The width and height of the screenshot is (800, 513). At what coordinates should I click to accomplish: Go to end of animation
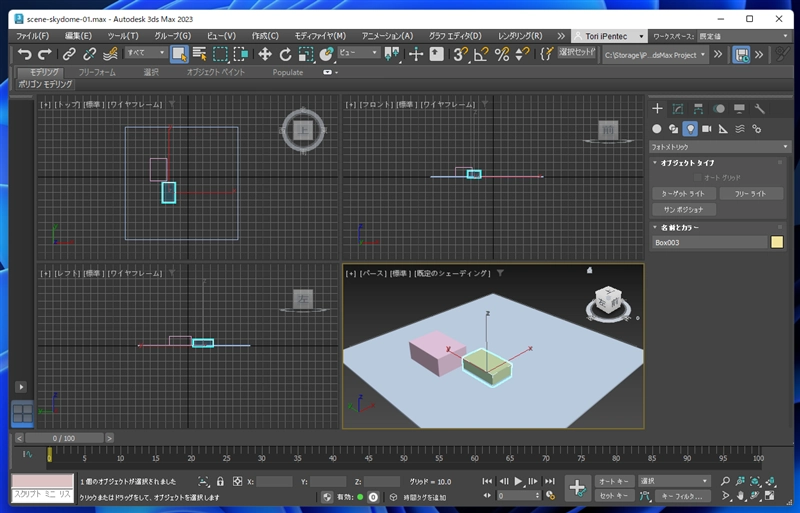click(549, 481)
